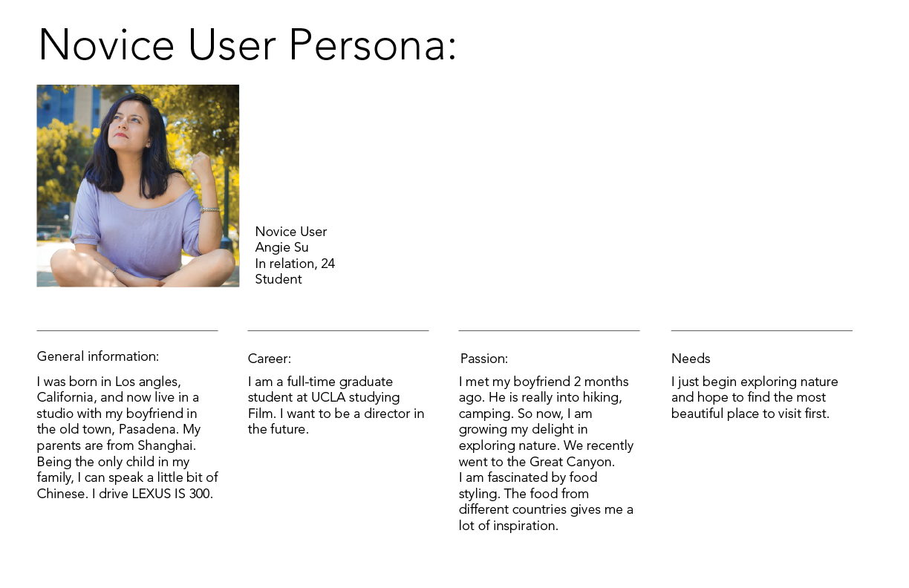Select the 'In relation, 24' line
The image size is (909, 588).
[295, 264]
